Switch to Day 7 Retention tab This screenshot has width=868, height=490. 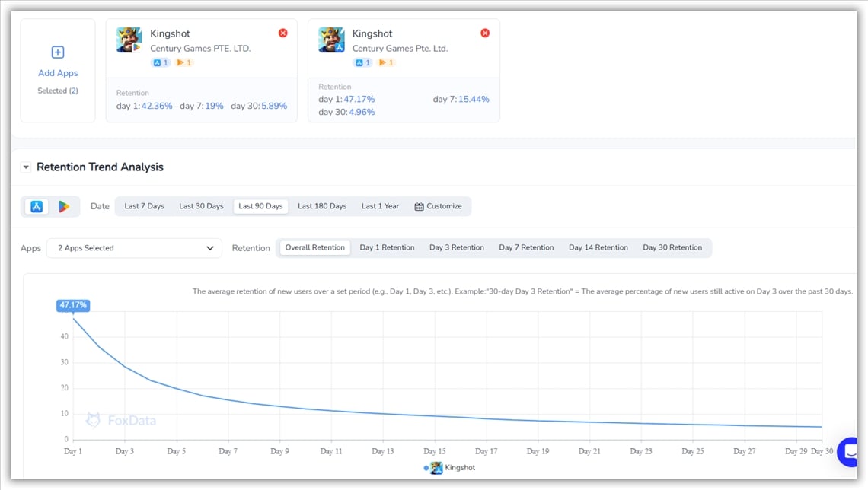pyautogui.click(x=525, y=247)
